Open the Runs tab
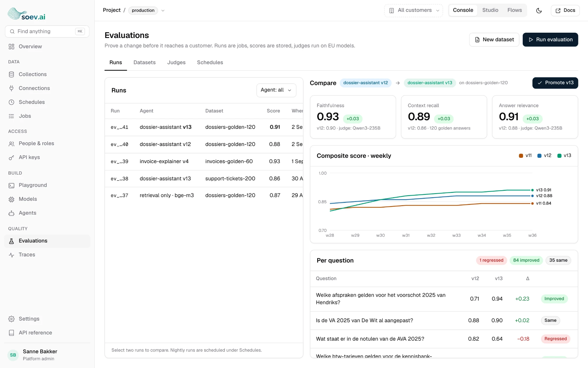The width and height of the screenshot is (588, 368). tap(116, 62)
